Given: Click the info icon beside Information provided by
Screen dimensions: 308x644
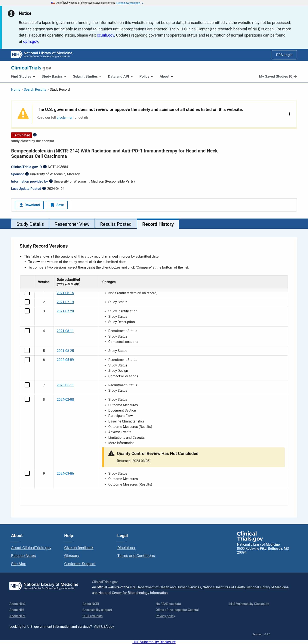Looking at the screenshot, I should pos(51,181).
